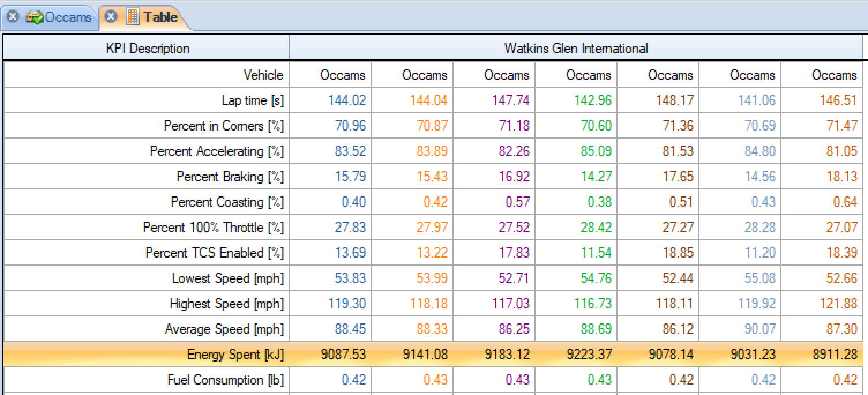Close the Table tab

tap(111, 17)
